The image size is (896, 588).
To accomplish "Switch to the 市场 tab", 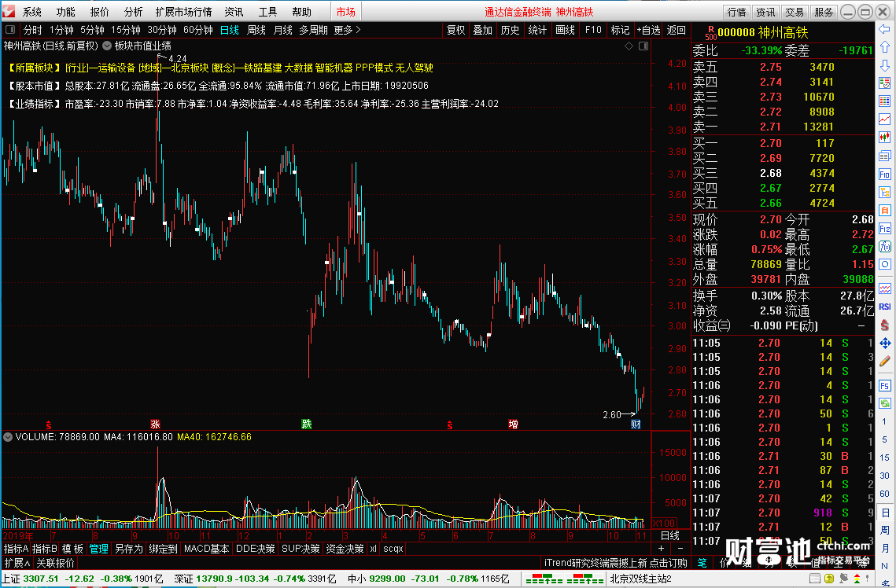I will 345,12.
